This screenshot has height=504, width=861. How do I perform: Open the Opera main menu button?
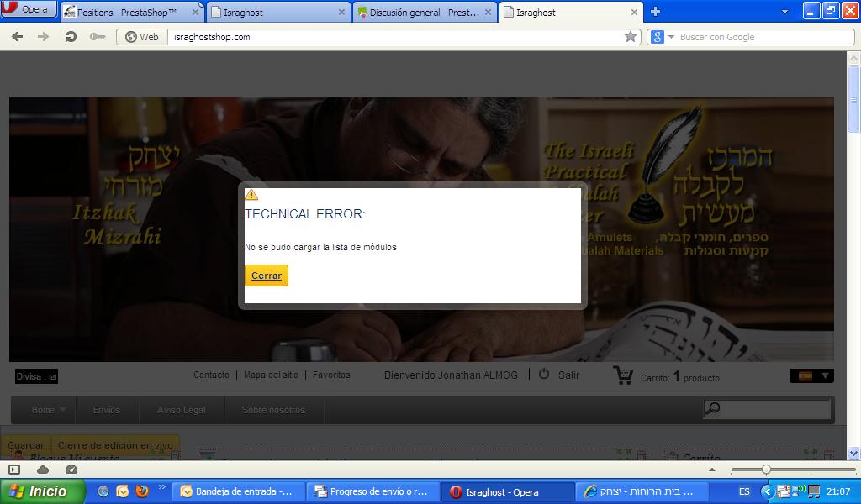29,8
